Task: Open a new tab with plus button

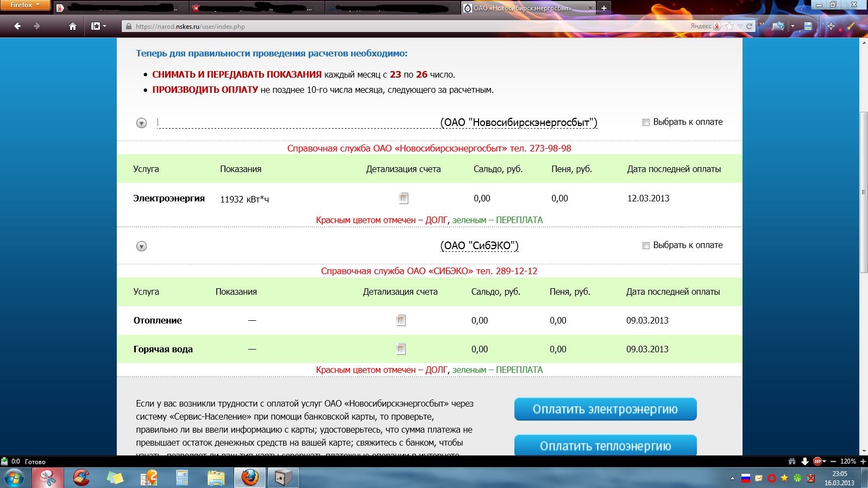Action: click(603, 8)
